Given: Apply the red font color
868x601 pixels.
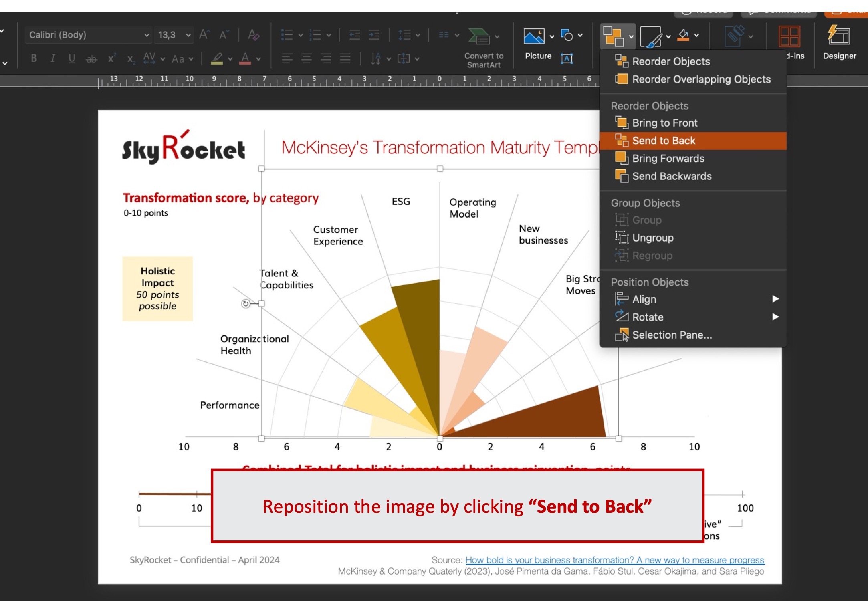Looking at the screenshot, I should click(245, 58).
